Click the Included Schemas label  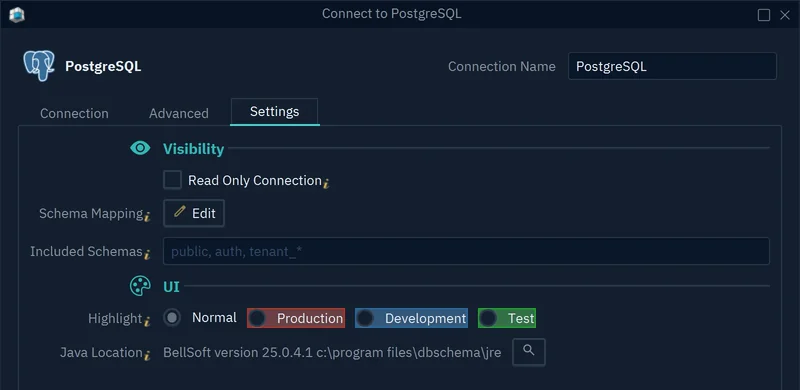point(86,251)
